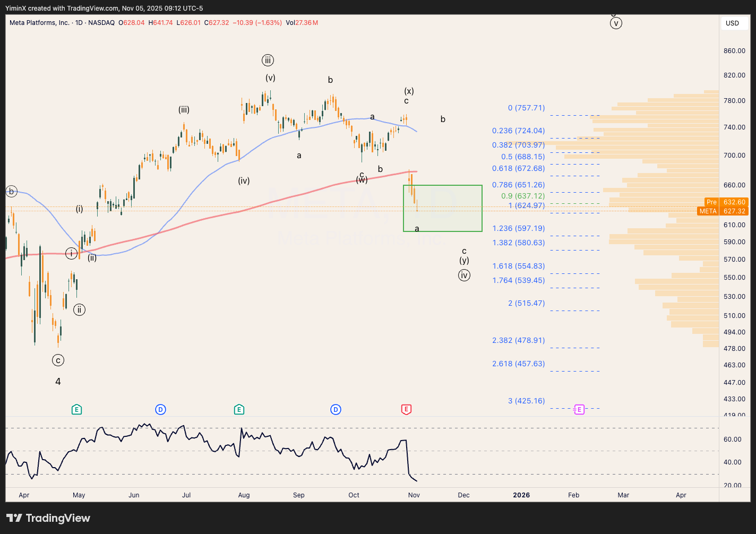
Task: Select the Fibonacci level 2.618 (457.63)
Action: click(518, 364)
